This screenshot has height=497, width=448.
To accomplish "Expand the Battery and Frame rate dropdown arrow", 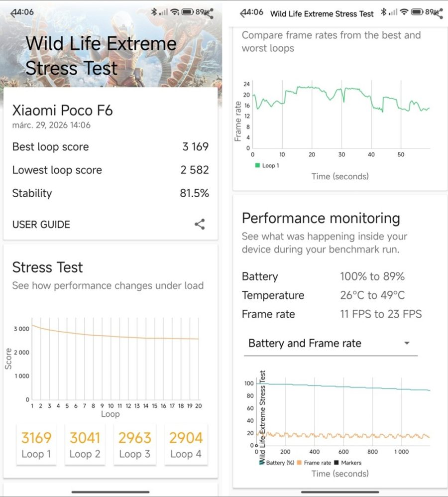I will 407,343.
